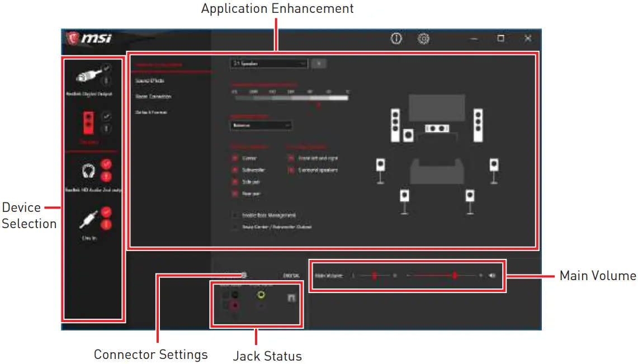Test the front left speaker in diagram
The height and width of the screenshot is (364, 638).
395,125
